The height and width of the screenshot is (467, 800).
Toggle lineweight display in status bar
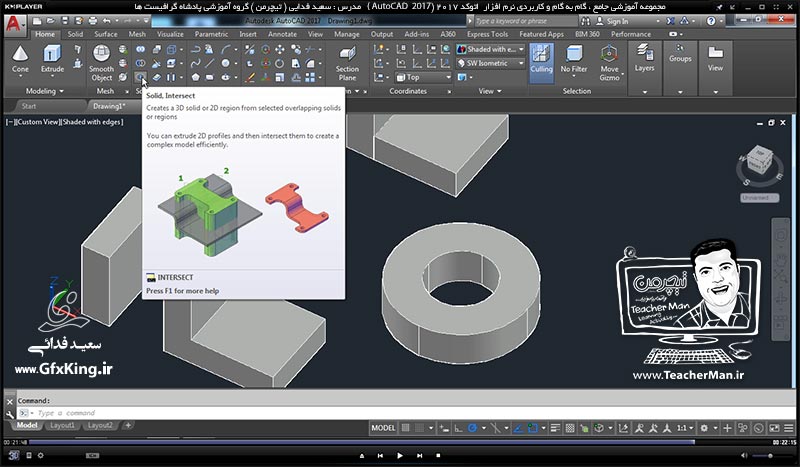click(x=555, y=428)
